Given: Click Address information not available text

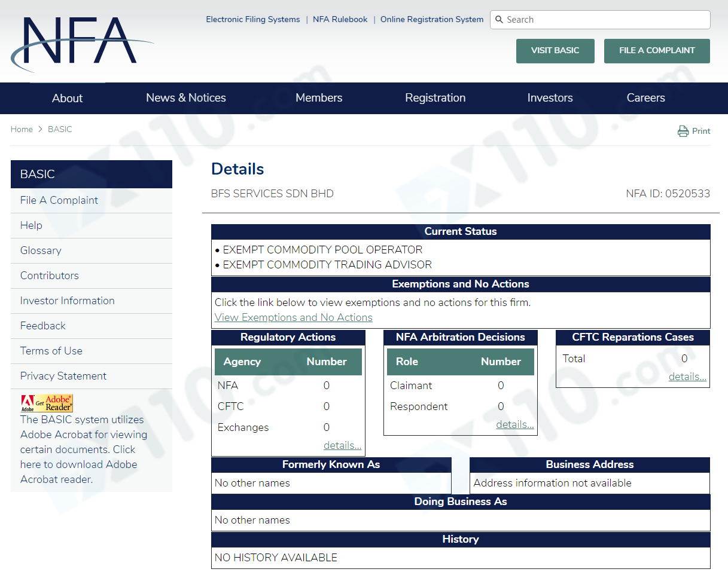Looking at the screenshot, I should coord(553,484).
